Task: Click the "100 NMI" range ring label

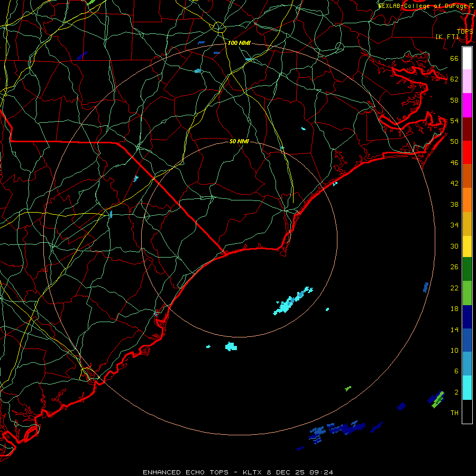Action: 239,43
